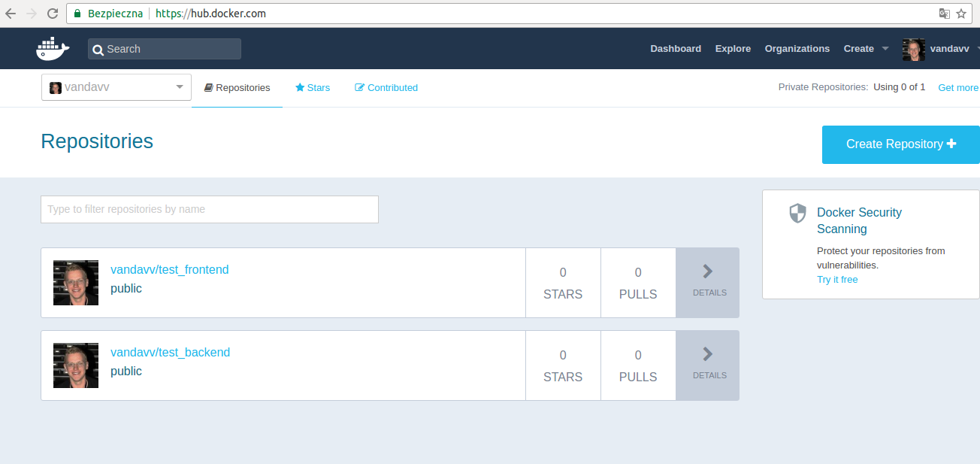Click the test_frontend repository avatar
Screen dimensions: 980x464
tap(76, 283)
